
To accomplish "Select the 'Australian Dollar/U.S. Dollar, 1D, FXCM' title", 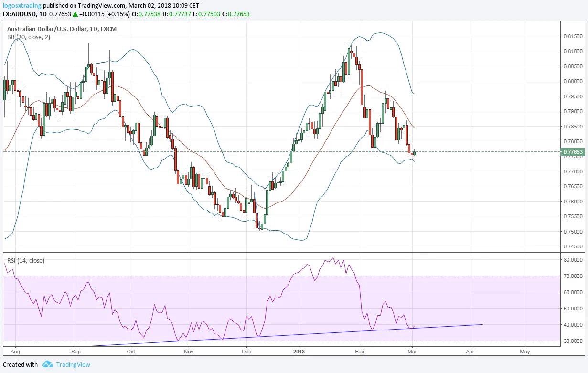I will coord(62,29).
